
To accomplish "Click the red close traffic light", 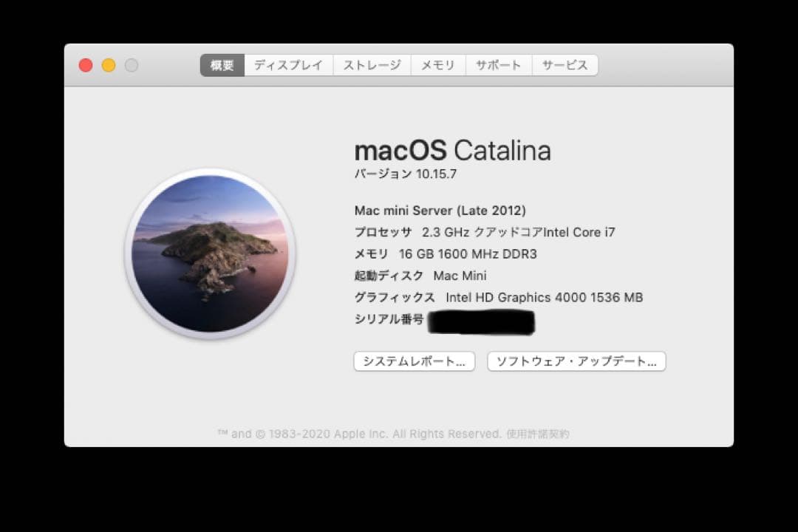I will (86, 65).
